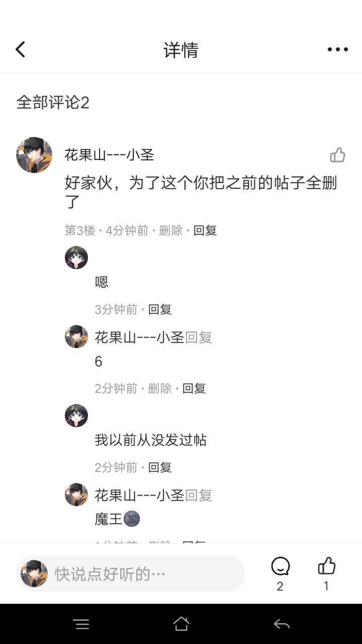
Task: Tap the avatar beside the 6 reply
Action: (x=76, y=337)
